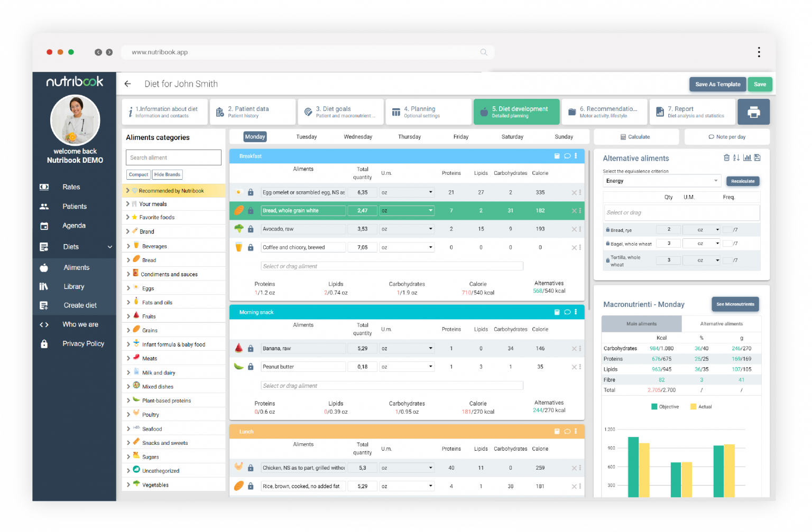Click the save disk icon in Alternative aliments
The width and height of the screenshot is (812, 532).
757,157
